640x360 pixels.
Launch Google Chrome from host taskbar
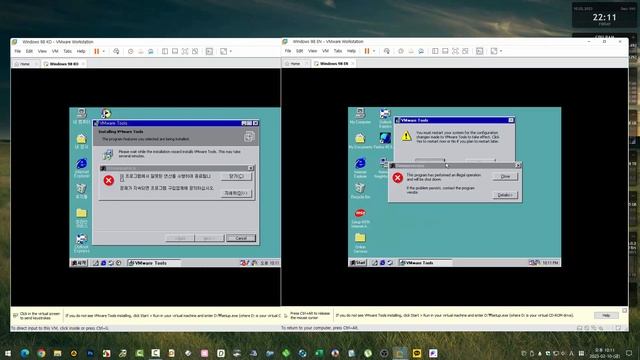[x=41, y=353]
